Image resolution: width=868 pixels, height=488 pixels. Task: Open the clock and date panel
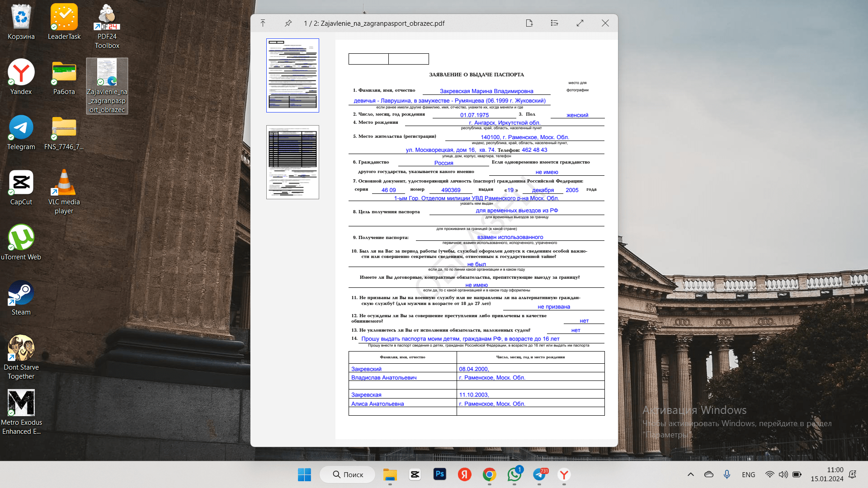click(826, 474)
